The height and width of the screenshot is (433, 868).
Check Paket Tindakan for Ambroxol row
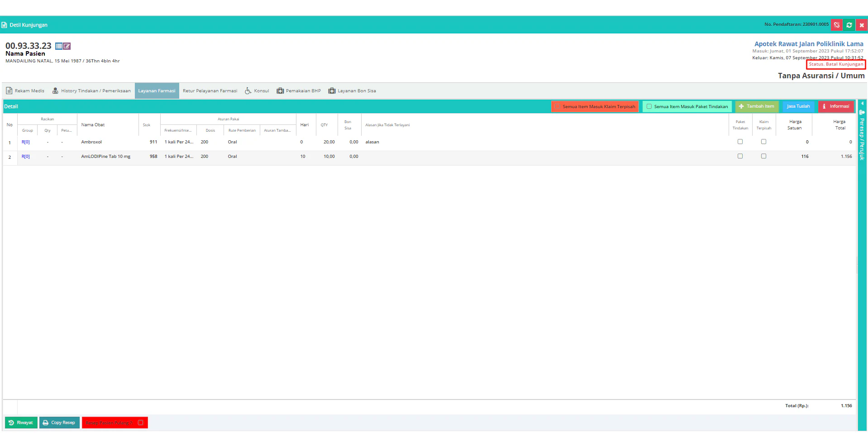(x=740, y=142)
